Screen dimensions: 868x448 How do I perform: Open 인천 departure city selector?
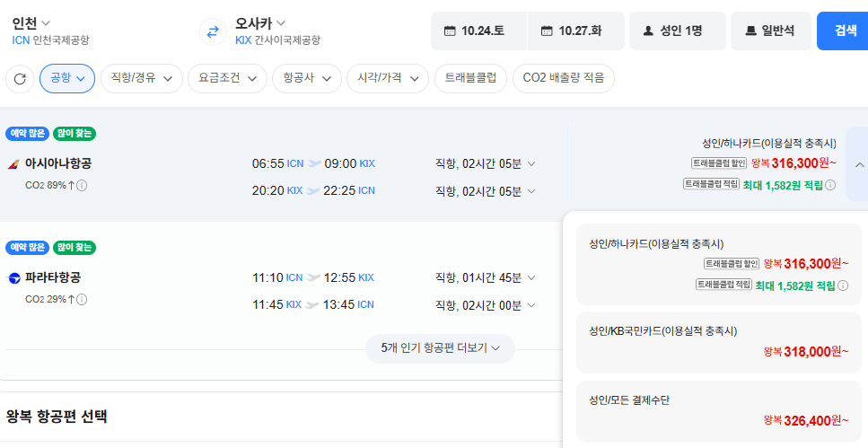(31, 23)
